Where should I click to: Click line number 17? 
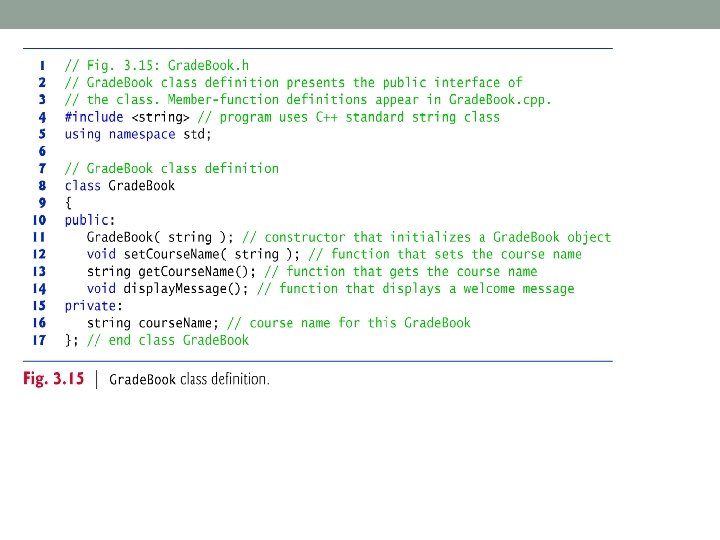[39, 340]
